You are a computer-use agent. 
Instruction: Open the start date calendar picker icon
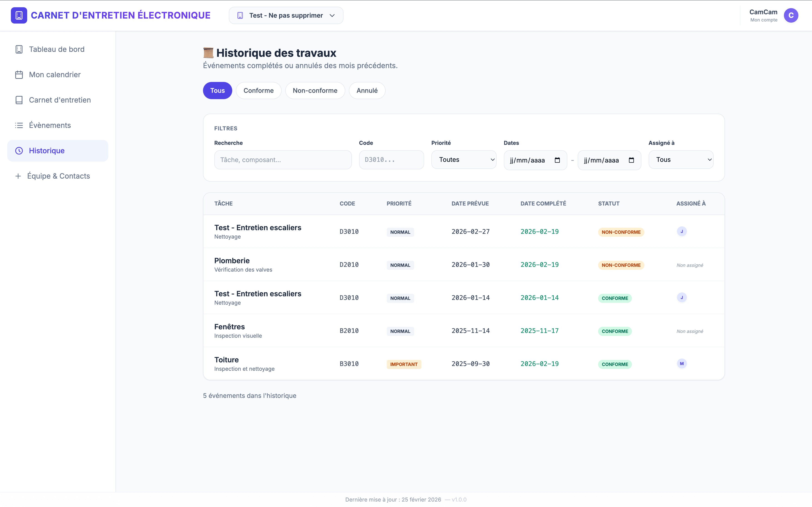(x=557, y=160)
